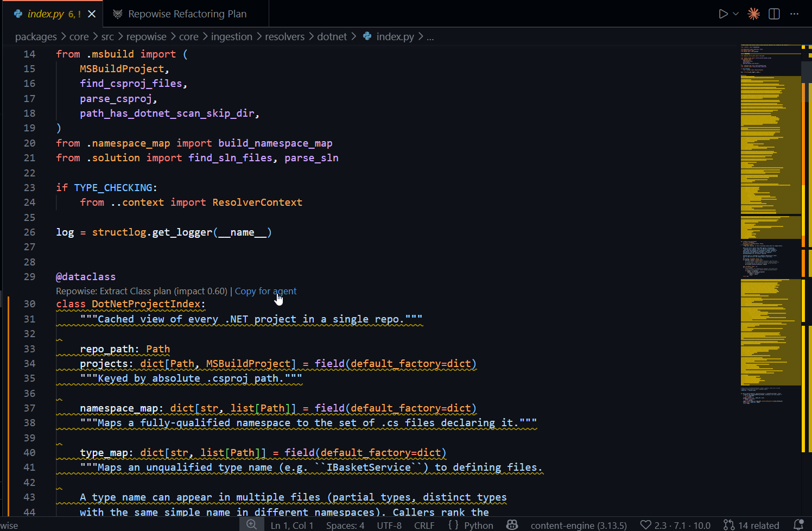The image size is (812, 531).
Task: Click 'type_map' field on line 40
Action: pos(104,453)
